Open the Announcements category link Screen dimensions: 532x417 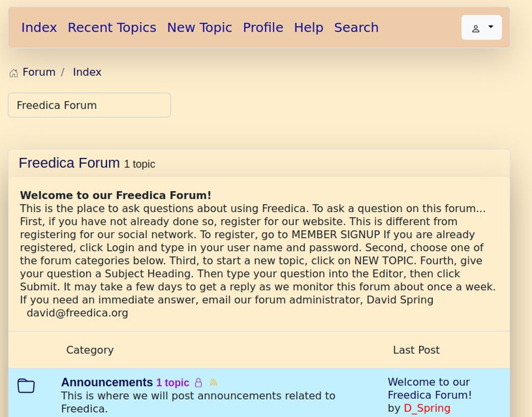point(107,382)
